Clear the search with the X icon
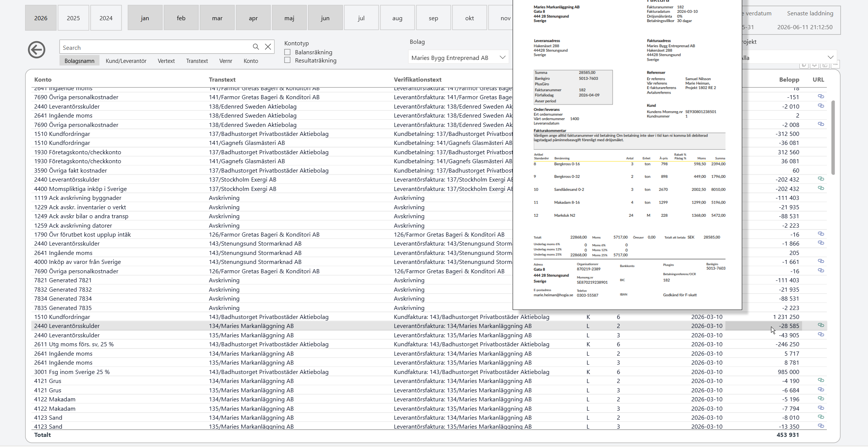868x447 pixels. tap(268, 47)
